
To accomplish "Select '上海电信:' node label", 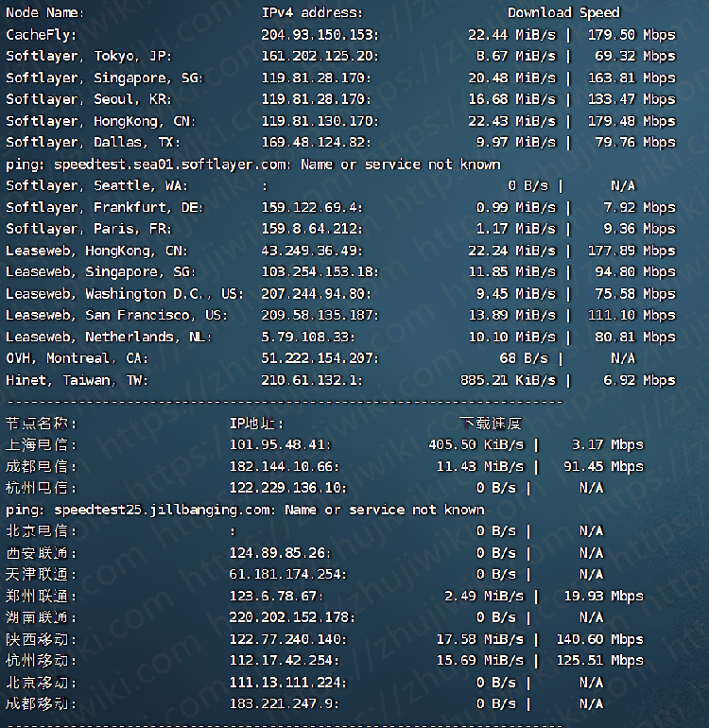I will pyautogui.click(x=41, y=444).
